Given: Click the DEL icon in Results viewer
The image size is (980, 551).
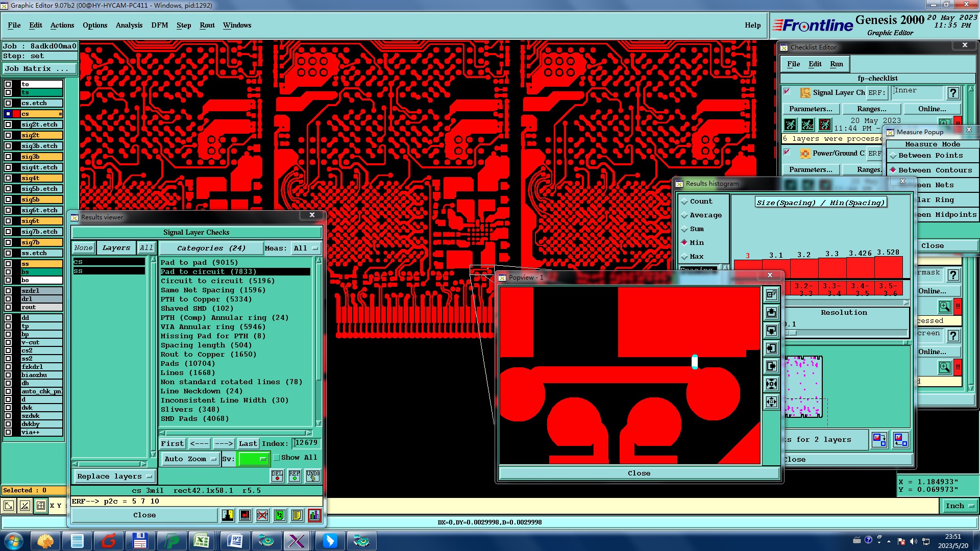Looking at the screenshot, I should [x=277, y=475].
